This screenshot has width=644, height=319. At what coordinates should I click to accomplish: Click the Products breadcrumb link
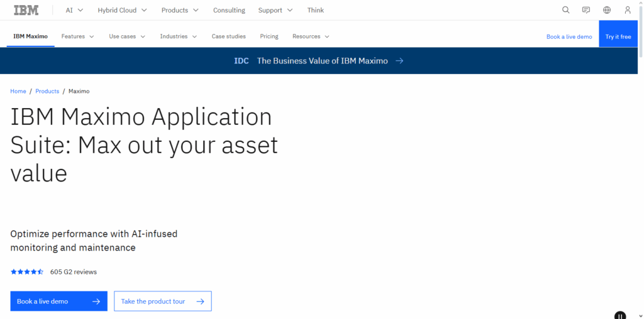(x=47, y=91)
